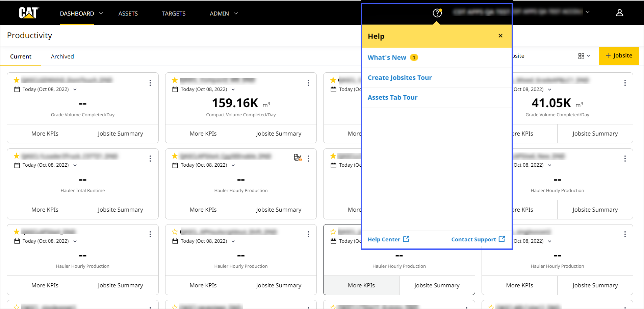
Task: Open kebab menu on 41.05K card
Action: click(625, 83)
